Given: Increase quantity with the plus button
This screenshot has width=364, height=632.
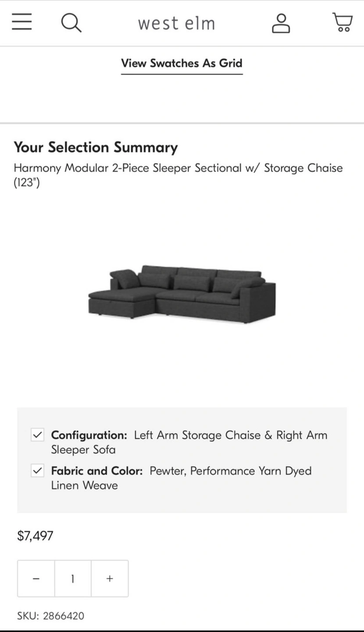Looking at the screenshot, I should tap(110, 578).
